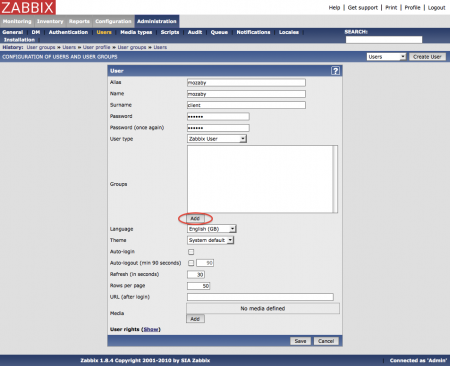Focus the Password (once again) field
This screenshot has width=450, height=366.
tap(218, 128)
